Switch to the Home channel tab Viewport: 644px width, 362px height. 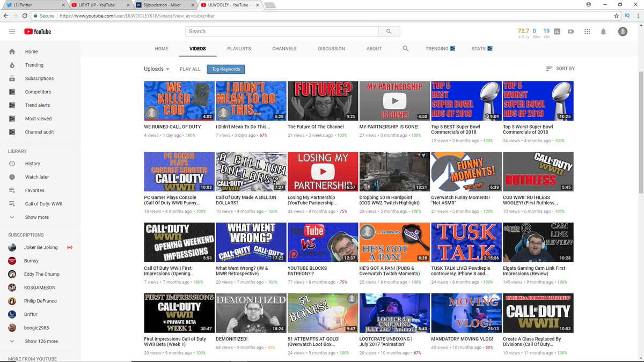coord(162,48)
